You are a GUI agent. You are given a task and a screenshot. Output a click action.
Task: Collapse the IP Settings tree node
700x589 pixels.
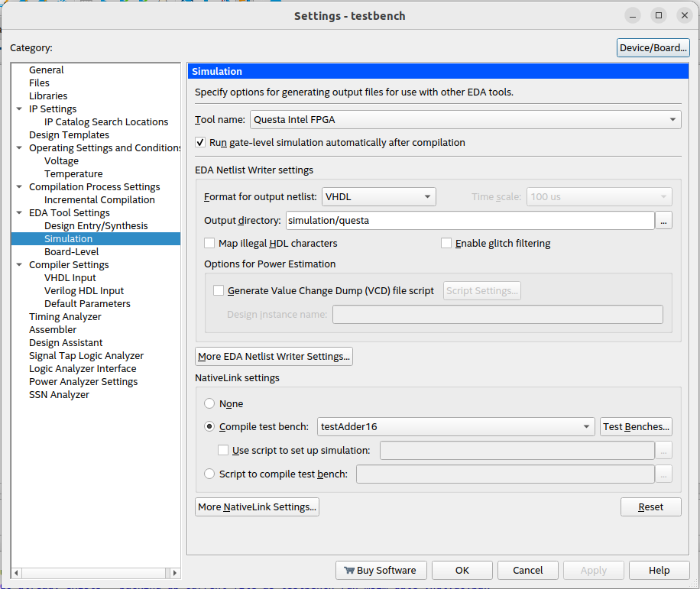tap(20, 109)
